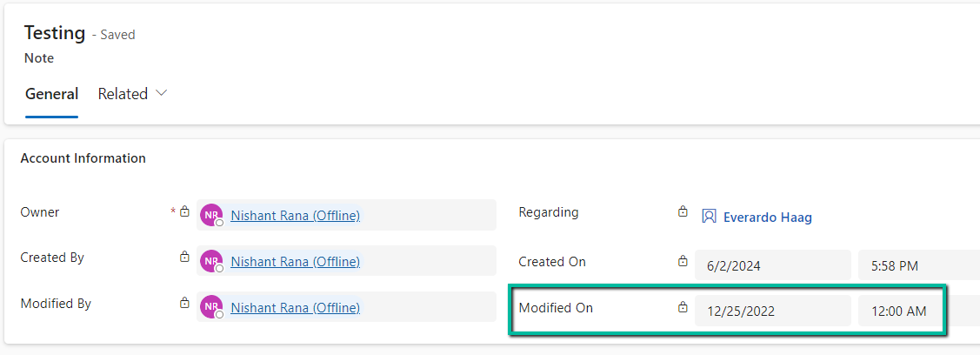
Task: Click the NR avatar in Owner field
Action: tap(210, 215)
